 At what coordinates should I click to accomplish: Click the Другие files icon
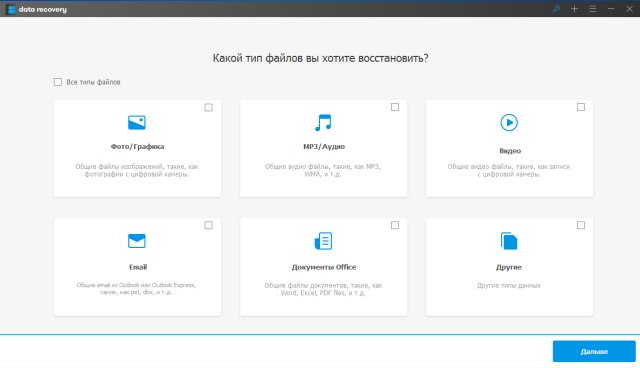(x=509, y=241)
